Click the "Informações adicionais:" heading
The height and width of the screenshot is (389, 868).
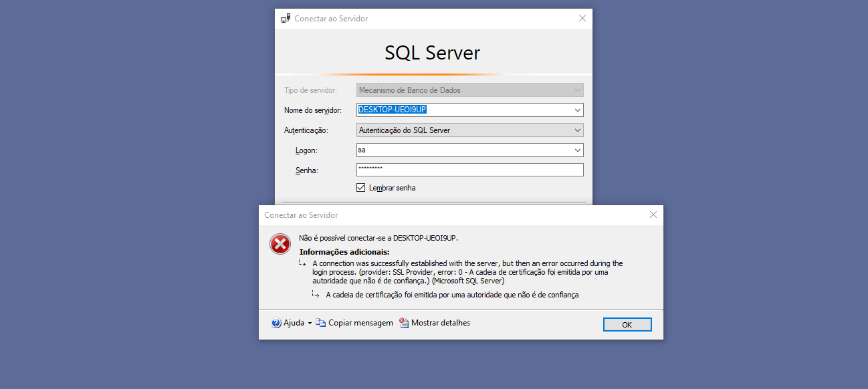344,252
